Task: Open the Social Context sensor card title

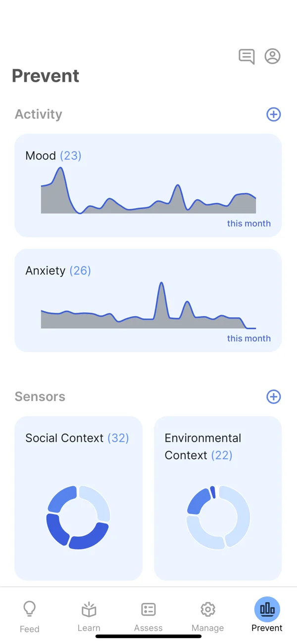Action: click(x=64, y=438)
